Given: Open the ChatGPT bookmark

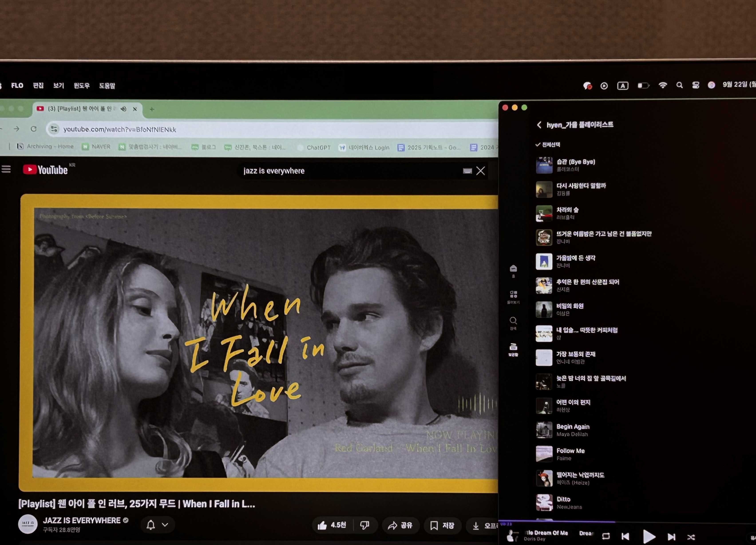Looking at the screenshot, I should (314, 147).
